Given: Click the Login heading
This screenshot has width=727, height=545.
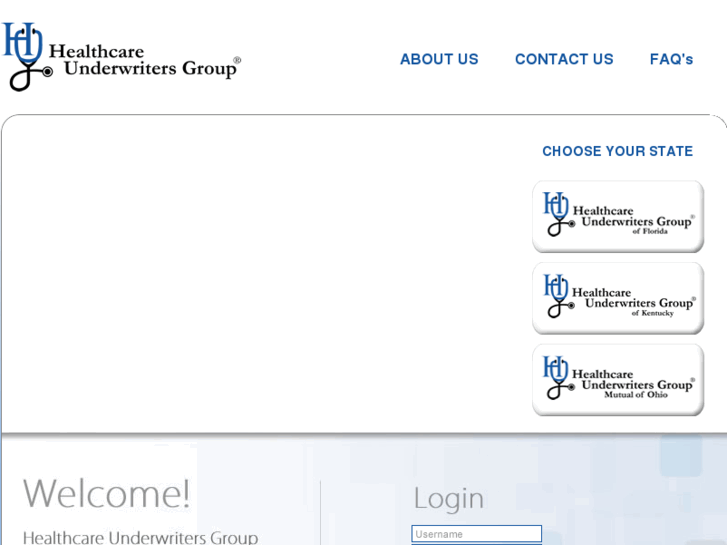Looking at the screenshot, I should [x=448, y=499].
